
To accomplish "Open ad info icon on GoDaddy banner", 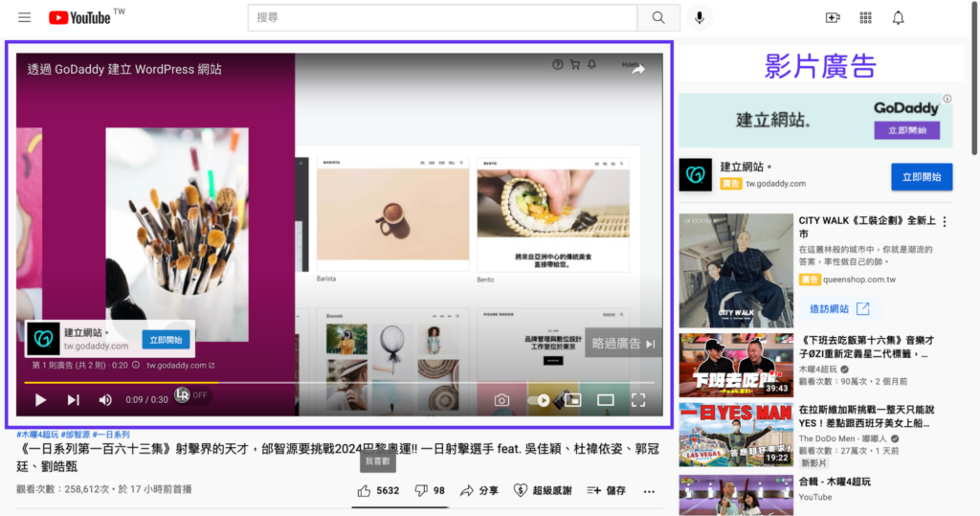I will (x=947, y=99).
